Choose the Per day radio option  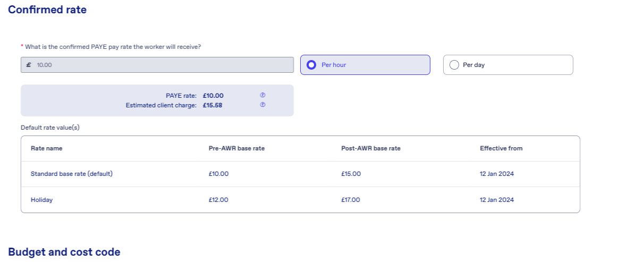[508, 65]
